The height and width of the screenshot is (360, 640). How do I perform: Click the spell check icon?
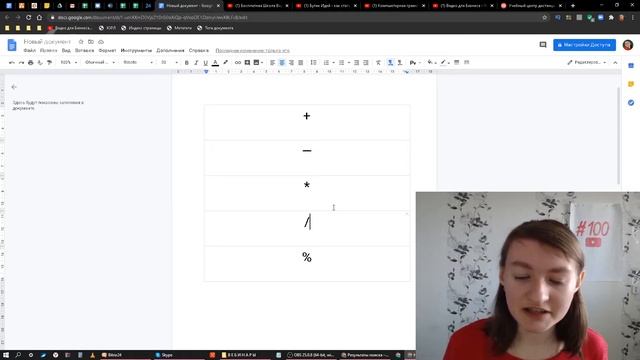(x=40, y=62)
